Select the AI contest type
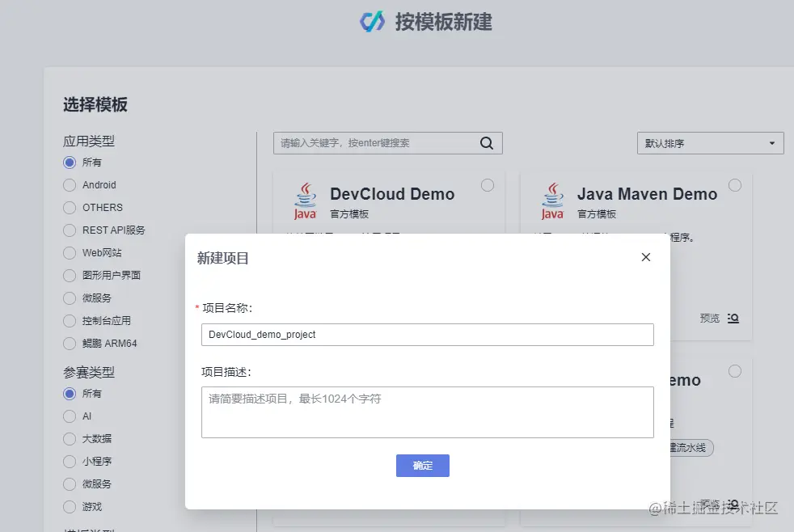This screenshot has height=532, width=794. [x=70, y=416]
